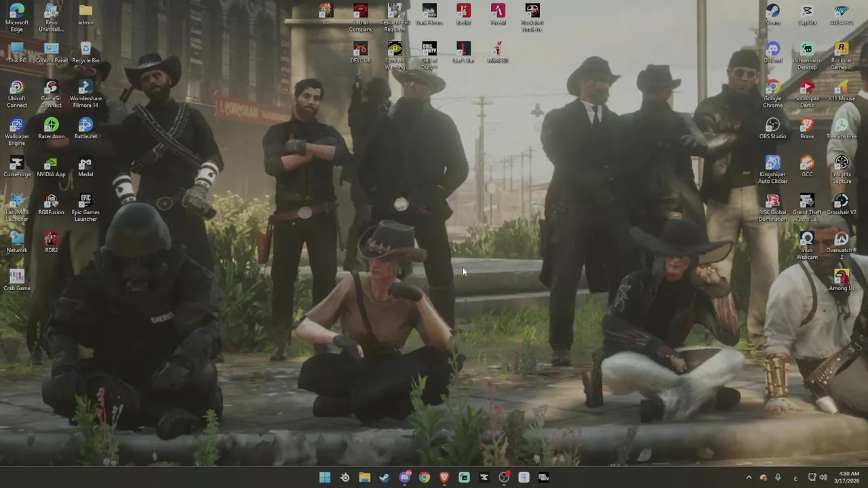The width and height of the screenshot is (868, 488).
Task: Show hidden system tray icons
Action: pyautogui.click(x=749, y=477)
